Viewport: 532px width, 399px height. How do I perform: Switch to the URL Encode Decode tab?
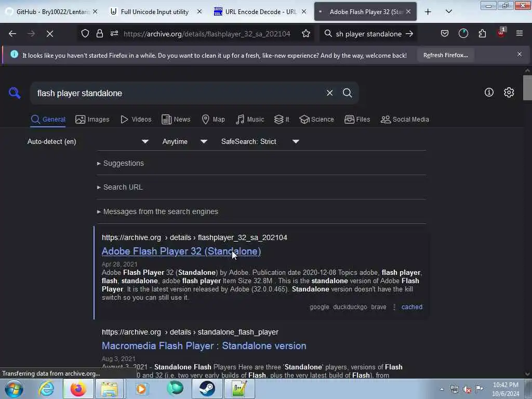260,12
